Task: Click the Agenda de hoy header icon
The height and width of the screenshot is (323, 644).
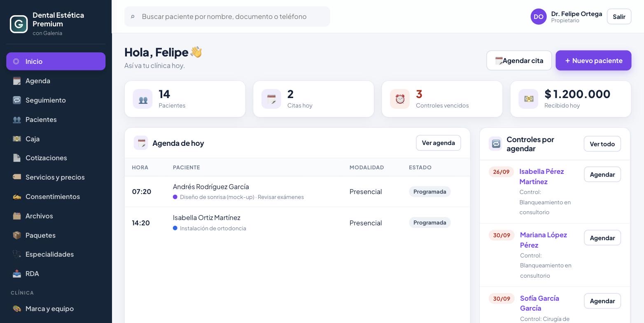Action: tap(141, 143)
